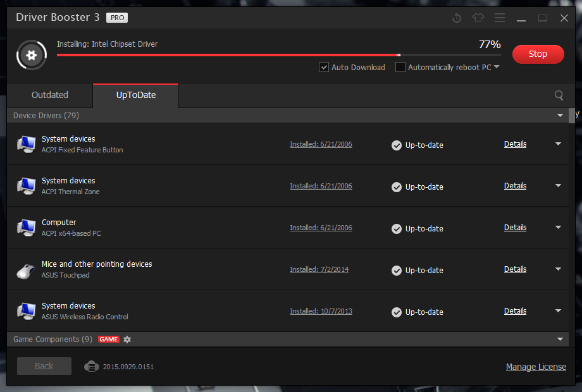Screen dimensions: 582x392
Task: Click Installed: 10/7/2013 for ASUS Wireless Radio
Action: (321, 311)
